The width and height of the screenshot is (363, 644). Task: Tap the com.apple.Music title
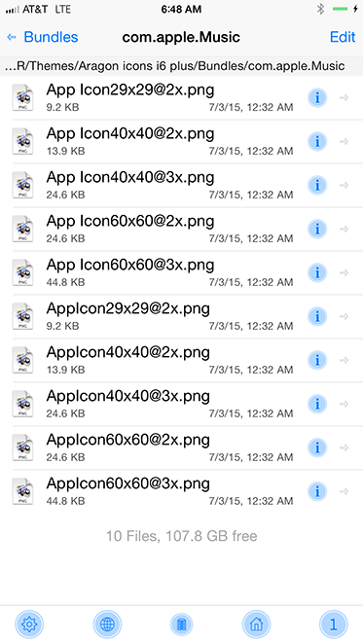pos(181,37)
